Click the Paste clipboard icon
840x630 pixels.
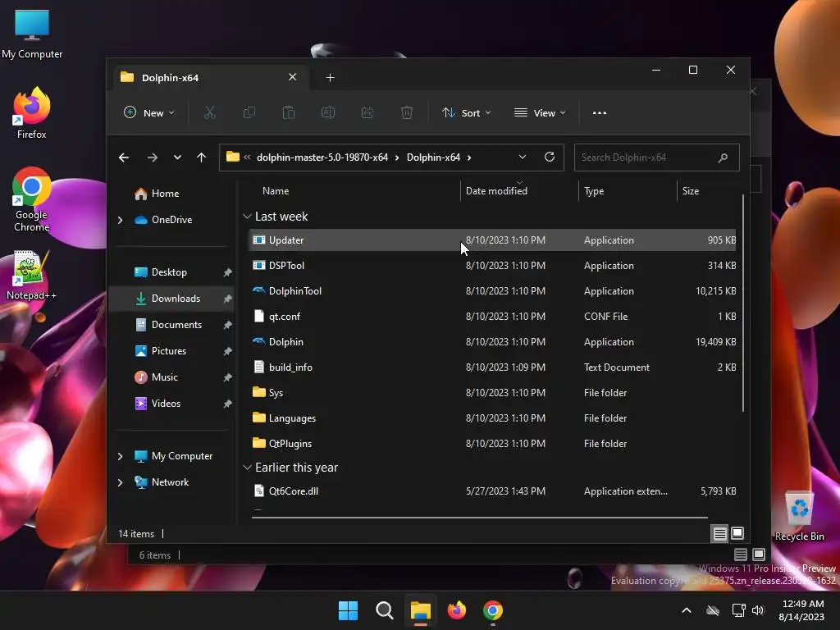pos(289,113)
